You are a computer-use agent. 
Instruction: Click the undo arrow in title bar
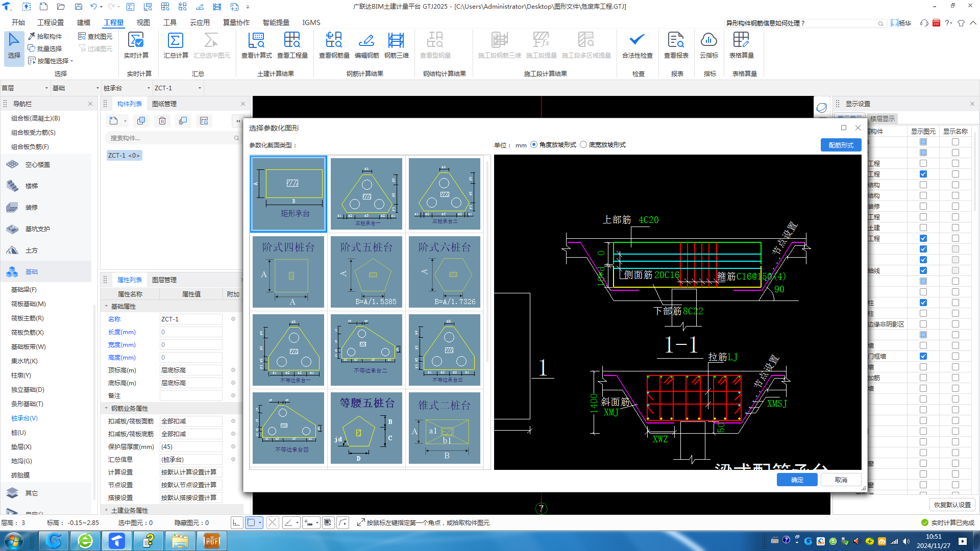pyautogui.click(x=93, y=7)
